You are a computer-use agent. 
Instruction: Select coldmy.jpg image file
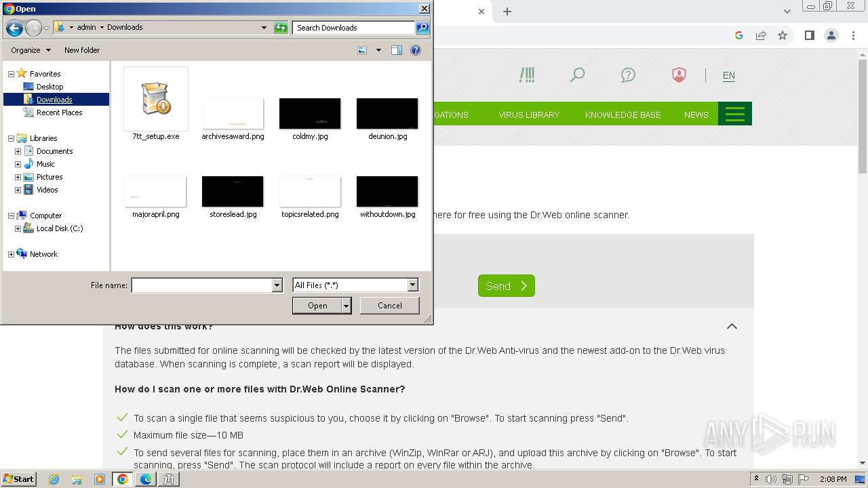(310, 119)
